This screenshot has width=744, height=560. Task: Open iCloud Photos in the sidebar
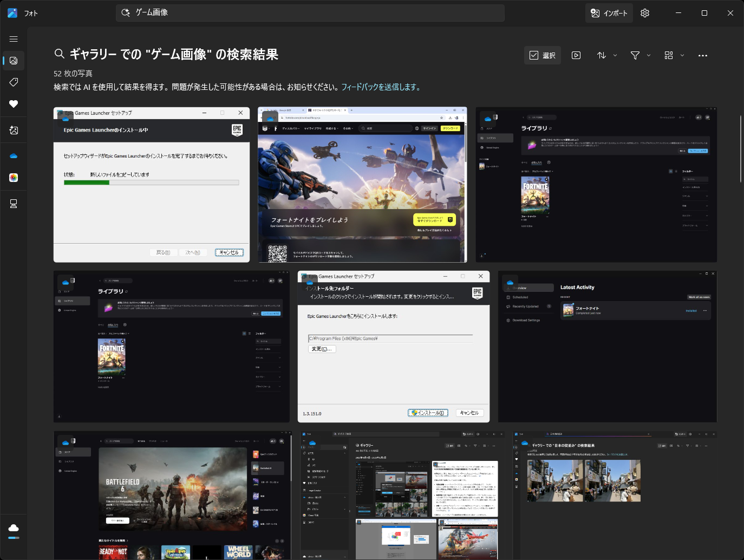pos(14,178)
